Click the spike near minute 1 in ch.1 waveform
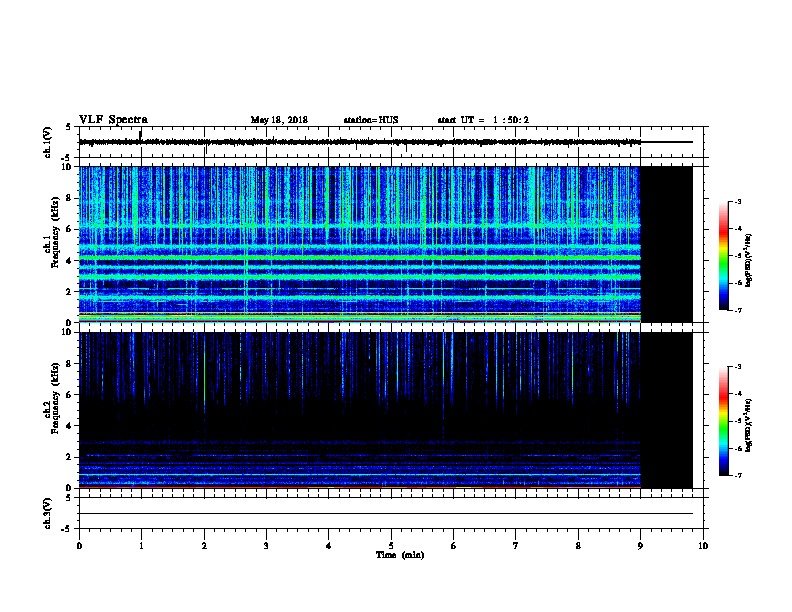This screenshot has height=612, width=792. click(x=140, y=135)
